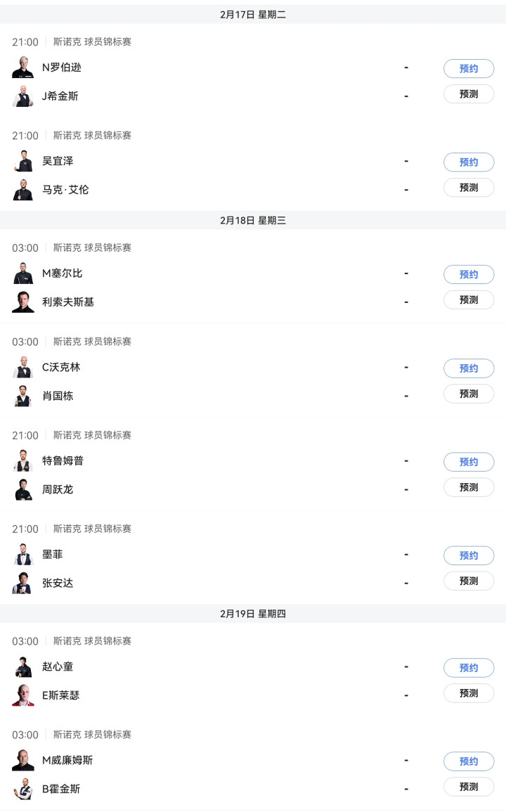Click 肖国栋 avatar picture
The width and height of the screenshot is (506, 812).
click(x=23, y=396)
